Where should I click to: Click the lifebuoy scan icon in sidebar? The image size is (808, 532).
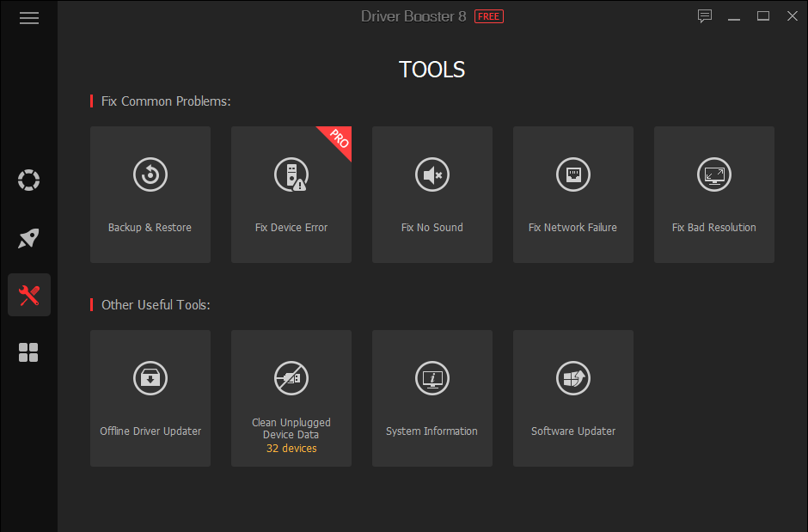tap(29, 180)
